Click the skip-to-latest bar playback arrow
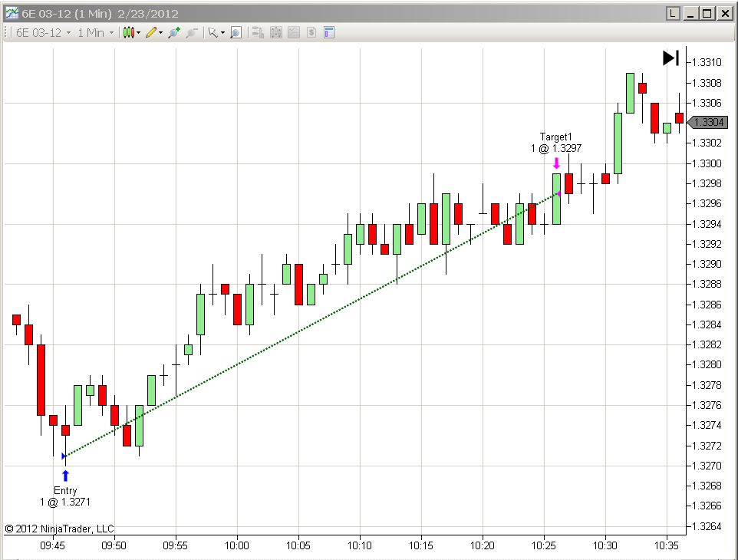 [670, 58]
